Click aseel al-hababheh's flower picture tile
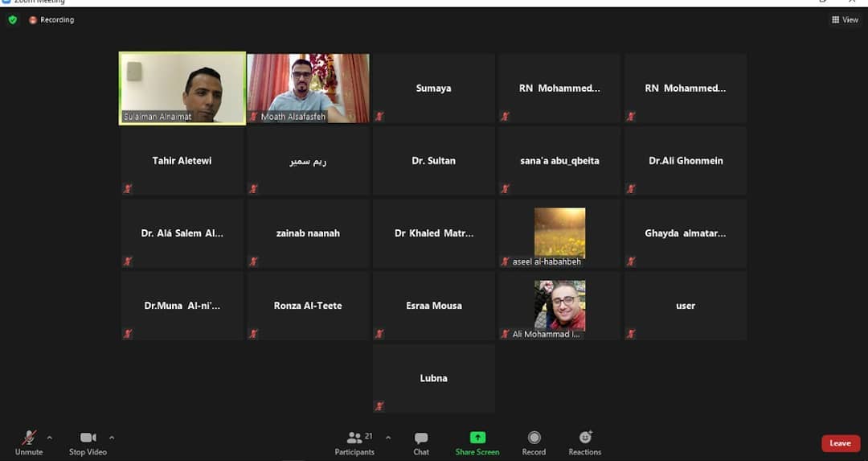868x461 pixels. tap(560, 232)
